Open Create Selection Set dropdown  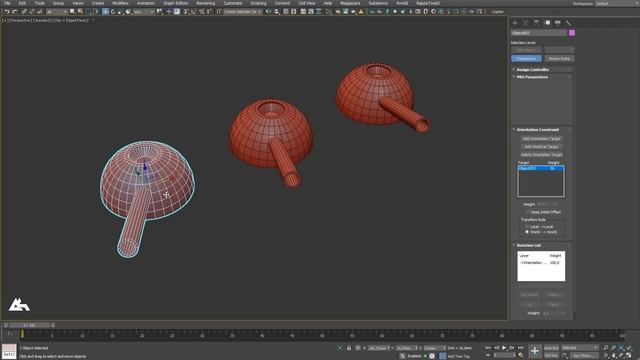pyautogui.click(x=243, y=12)
